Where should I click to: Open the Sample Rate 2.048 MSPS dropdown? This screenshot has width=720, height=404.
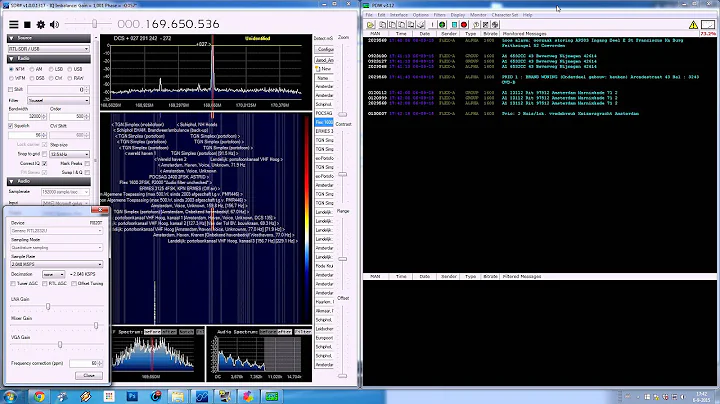click(56, 264)
